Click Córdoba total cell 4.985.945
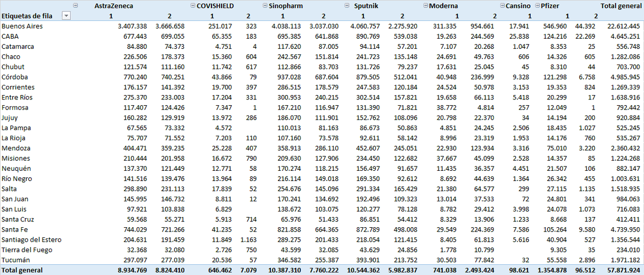Viewport: 644px width, 275px height. pyautogui.click(x=627, y=77)
